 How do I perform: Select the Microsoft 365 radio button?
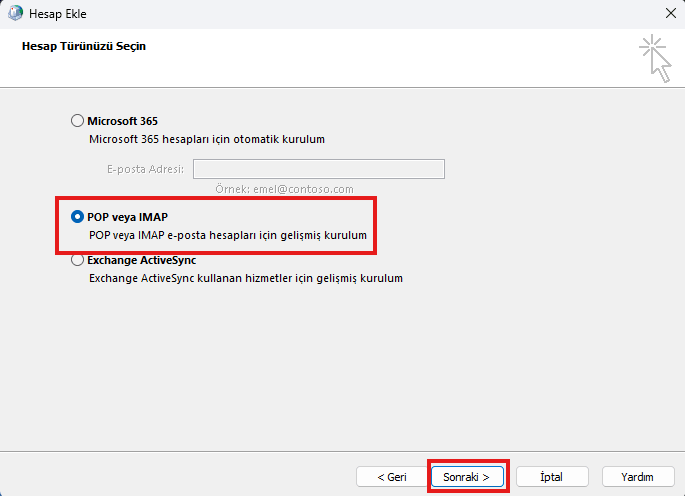tap(77, 121)
